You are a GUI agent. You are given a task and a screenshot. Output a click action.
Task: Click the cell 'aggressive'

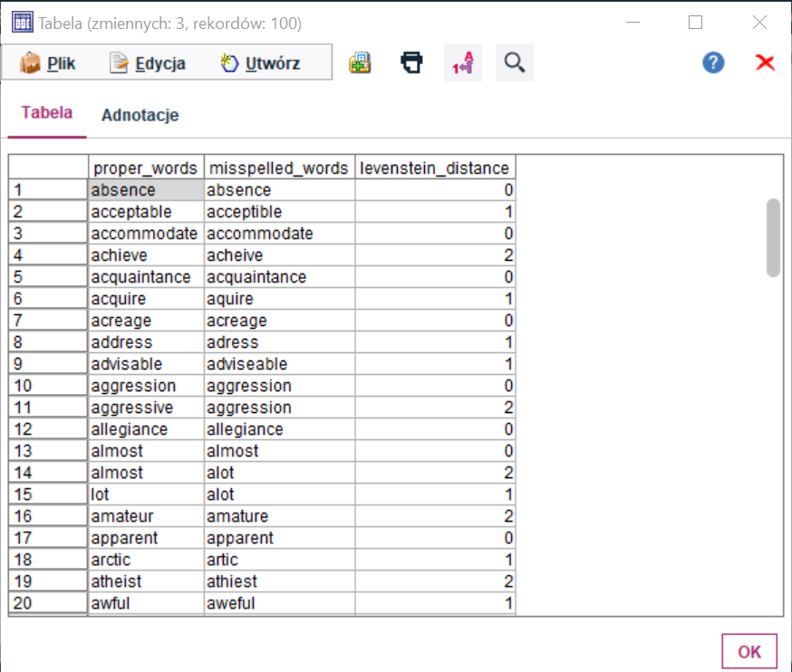(x=146, y=407)
